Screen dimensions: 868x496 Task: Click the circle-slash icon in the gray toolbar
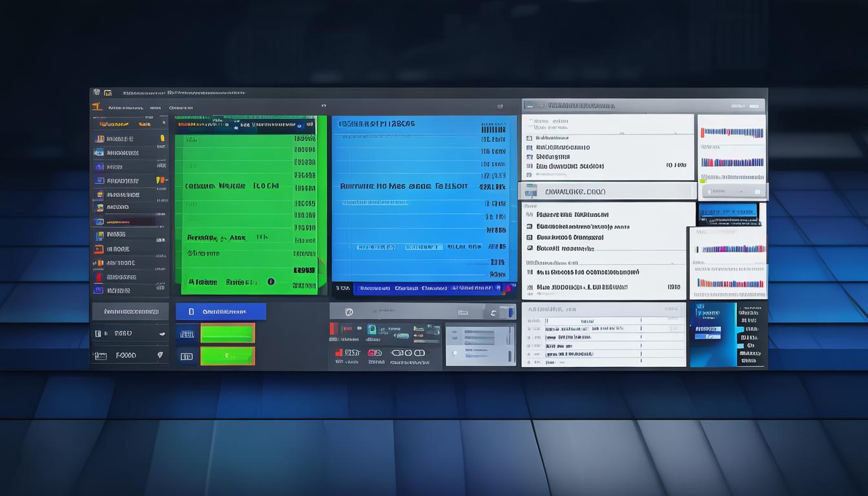point(349,312)
